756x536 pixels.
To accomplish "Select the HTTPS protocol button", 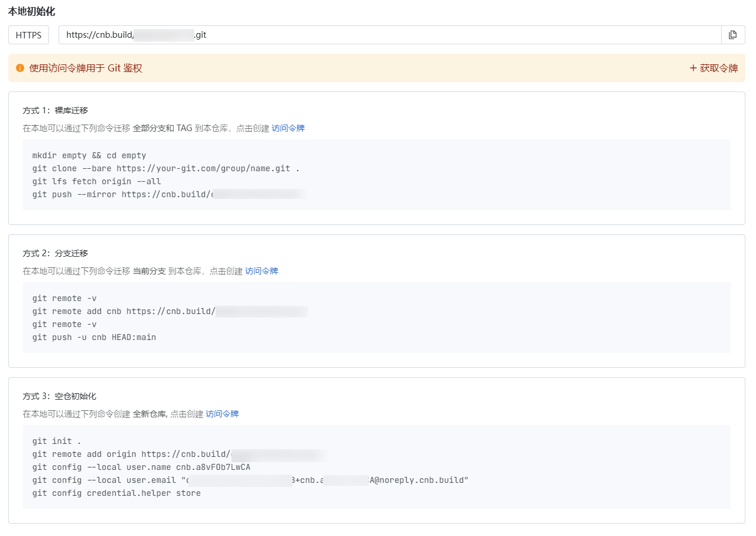I will click(28, 35).
